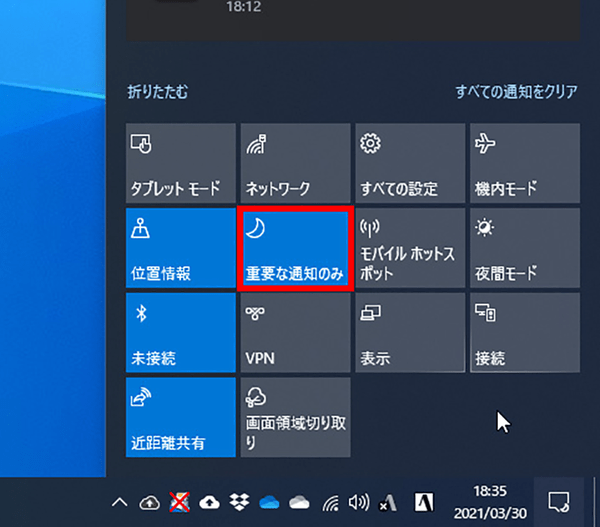This screenshot has width=600, height=527.
Task: Click the notification timestamp 18:12
Action: pos(244,7)
